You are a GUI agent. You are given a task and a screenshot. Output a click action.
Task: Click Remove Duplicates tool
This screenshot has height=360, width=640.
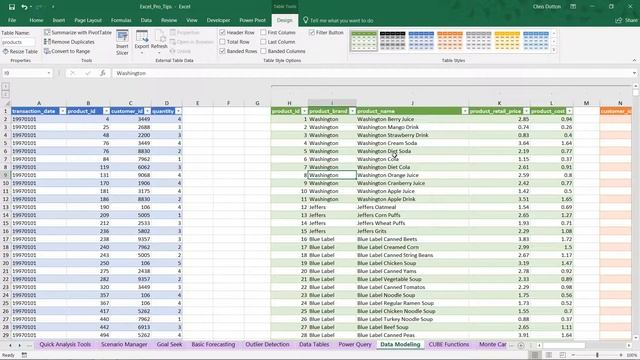point(69,42)
